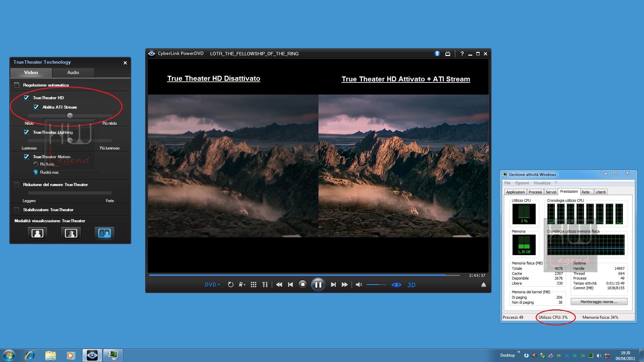Jump to the previous chapter
Screen dimensions: 644x362
pos(290,285)
